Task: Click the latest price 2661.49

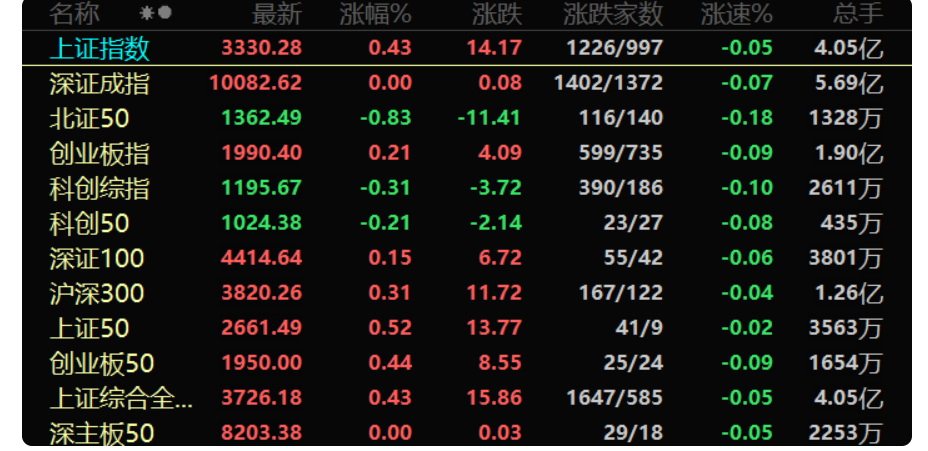Action: coord(262,327)
